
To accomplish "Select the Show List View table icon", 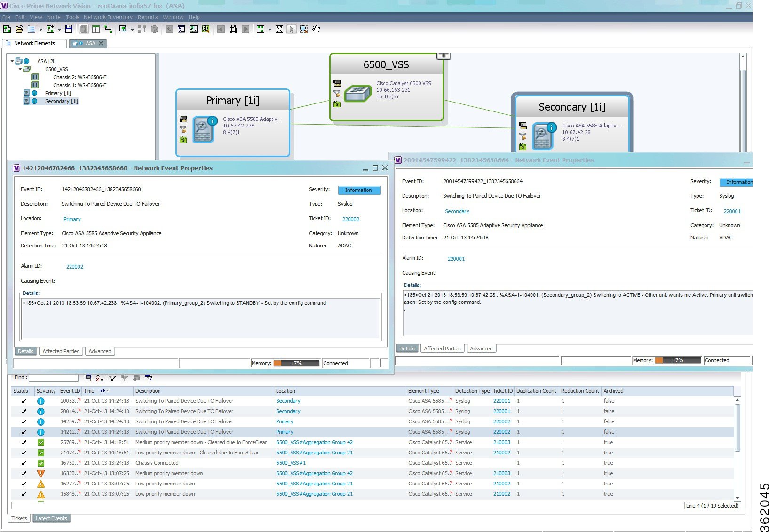I will coord(96,29).
